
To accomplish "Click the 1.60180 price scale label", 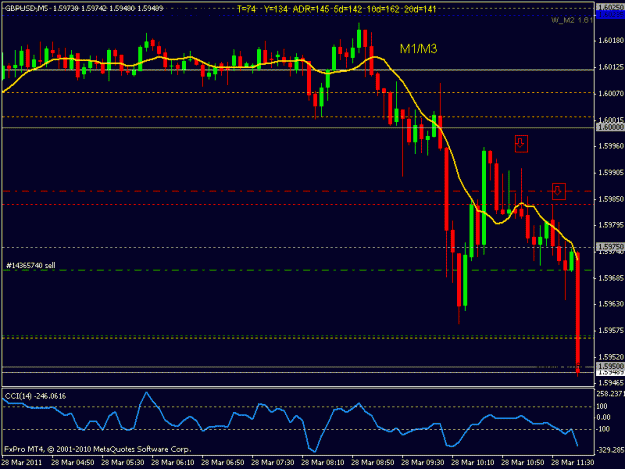I will [611, 41].
